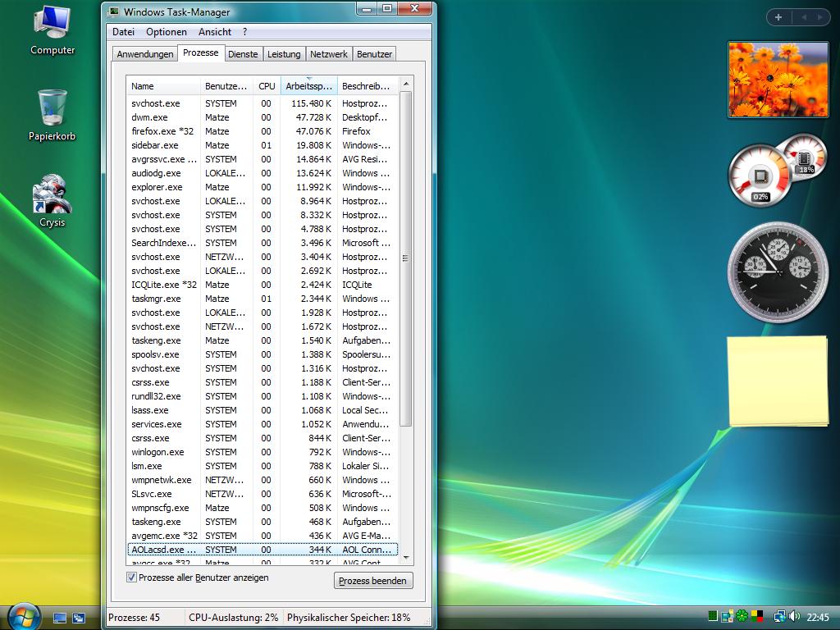The height and width of the screenshot is (630, 840).
Task: Click the yellow tray icon beside ICQ
Action: tap(727, 616)
